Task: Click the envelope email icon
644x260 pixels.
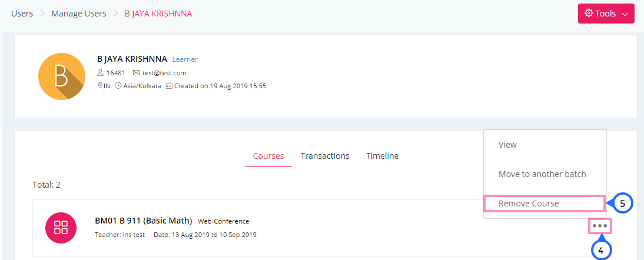Action: coord(137,72)
